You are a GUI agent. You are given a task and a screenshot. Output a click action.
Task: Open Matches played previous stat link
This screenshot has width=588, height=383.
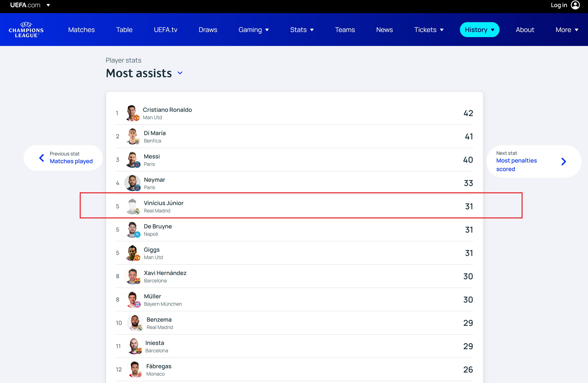71,161
